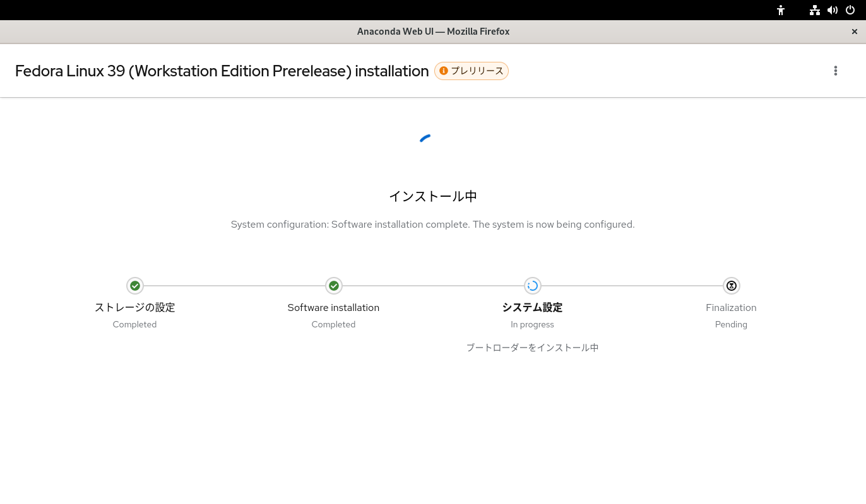Click the Finalization step label

point(731,308)
